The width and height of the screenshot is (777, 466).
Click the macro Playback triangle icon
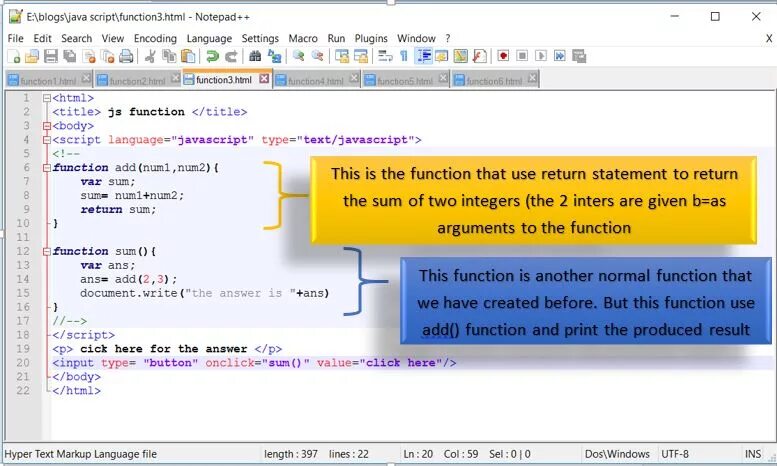pos(541,56)
